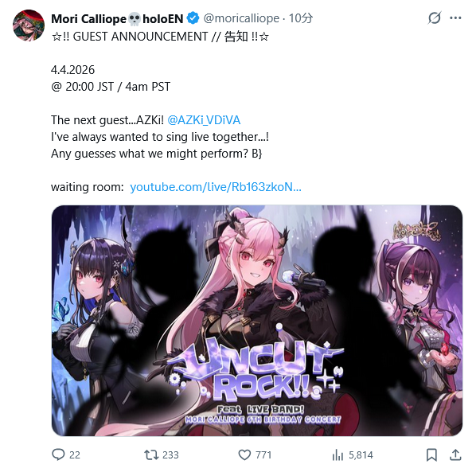Image resolution: width=476 pixels, height=472 pixels.
Task: Click the blue verified badge
Action: pos(193,18)
